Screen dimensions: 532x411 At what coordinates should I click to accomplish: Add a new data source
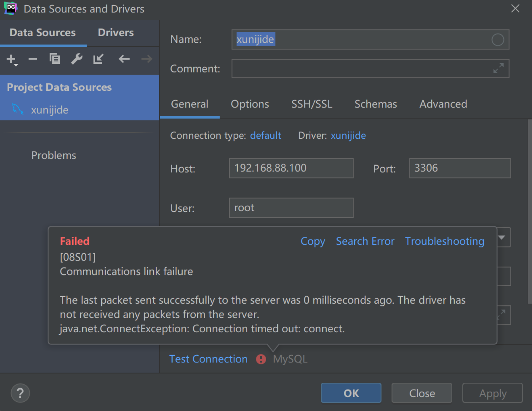(10, 59)
